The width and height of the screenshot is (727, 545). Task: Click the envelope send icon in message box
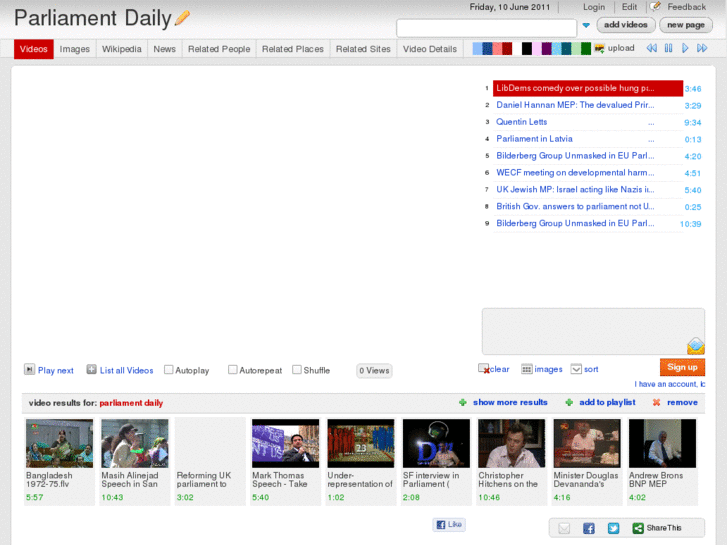coord(696,346)
